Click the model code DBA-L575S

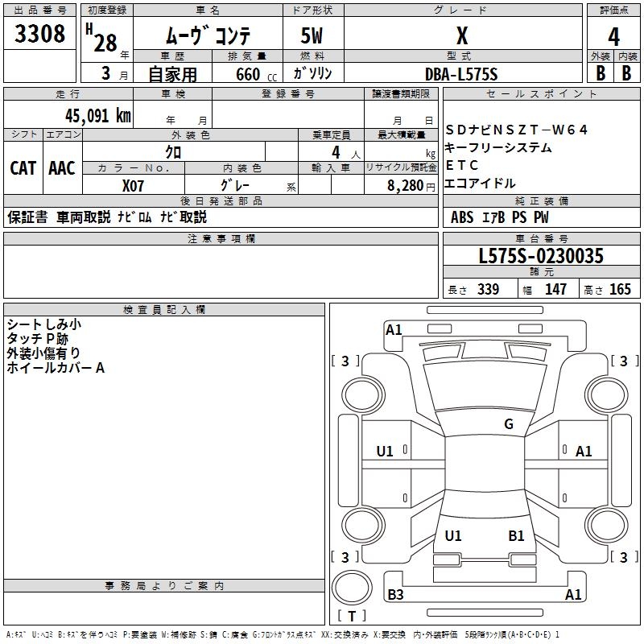click(x=461, y=74)
